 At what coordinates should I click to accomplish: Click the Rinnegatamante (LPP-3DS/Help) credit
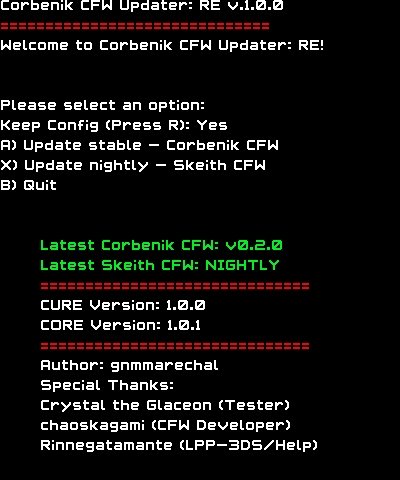(179, 446)
